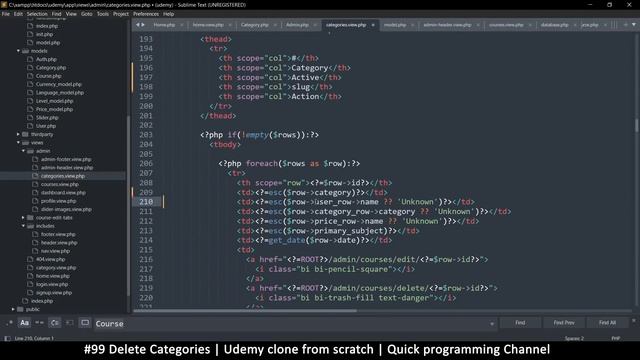This screenshot has height=360, width=640.
Task: Open the Goto menu
Action: click(x=87, y=14)
